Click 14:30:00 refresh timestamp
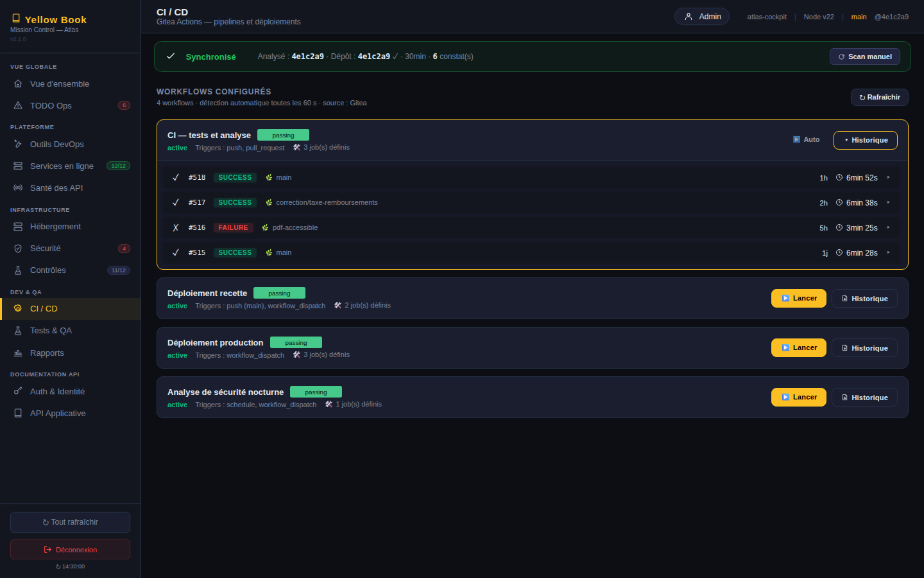This screenshot has height=578, width=924. [x=71, y=566]
